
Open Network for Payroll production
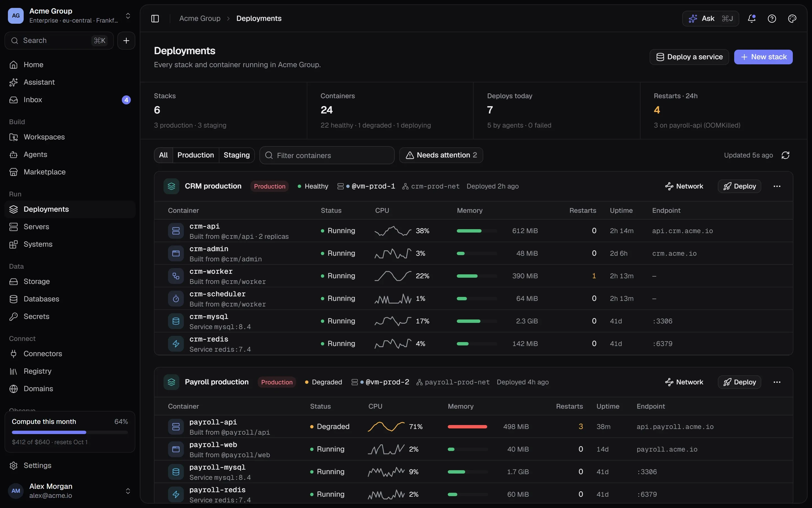coord(684,382)
